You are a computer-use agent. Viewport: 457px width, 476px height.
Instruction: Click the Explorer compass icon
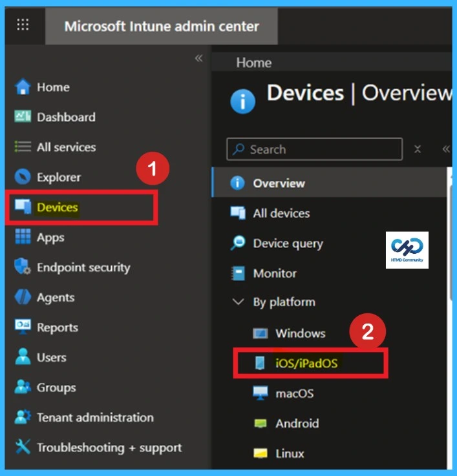click(23, 177)
